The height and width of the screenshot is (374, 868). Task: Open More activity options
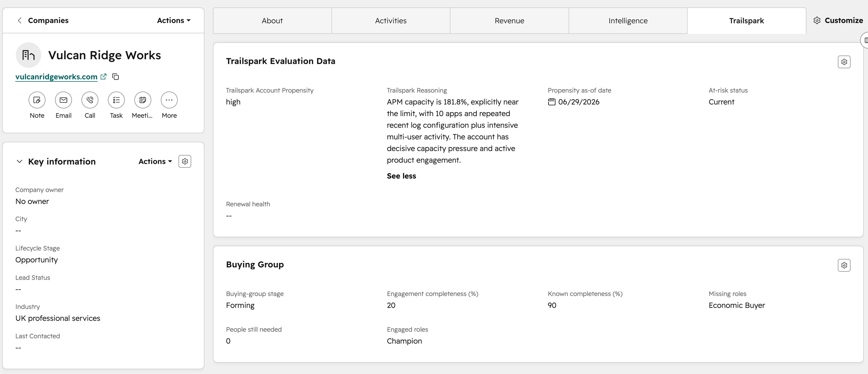169,100
